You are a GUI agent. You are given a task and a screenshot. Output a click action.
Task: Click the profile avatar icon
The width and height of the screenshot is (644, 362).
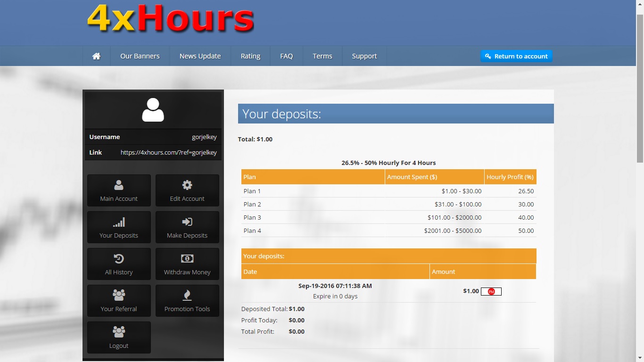153,110
